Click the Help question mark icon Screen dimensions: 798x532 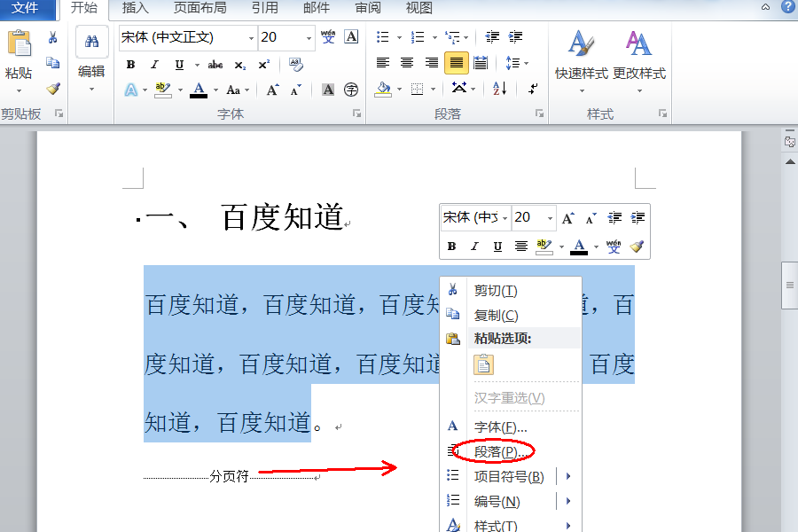point(788,6)
